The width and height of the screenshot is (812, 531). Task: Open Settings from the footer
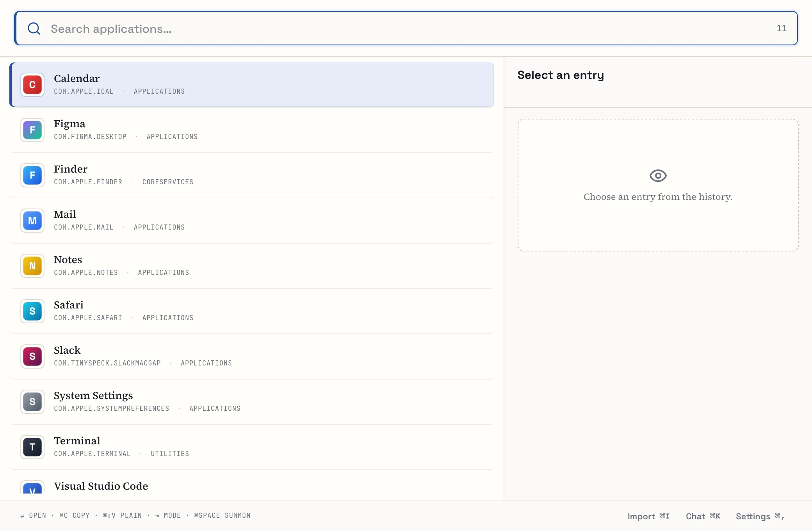(x=760, y=516)
